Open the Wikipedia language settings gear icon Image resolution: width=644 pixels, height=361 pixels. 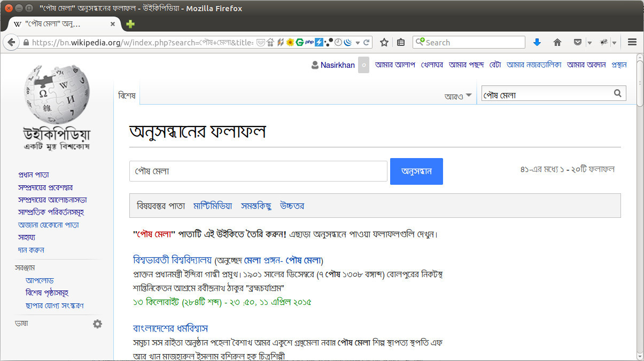[x=97, y=323]
